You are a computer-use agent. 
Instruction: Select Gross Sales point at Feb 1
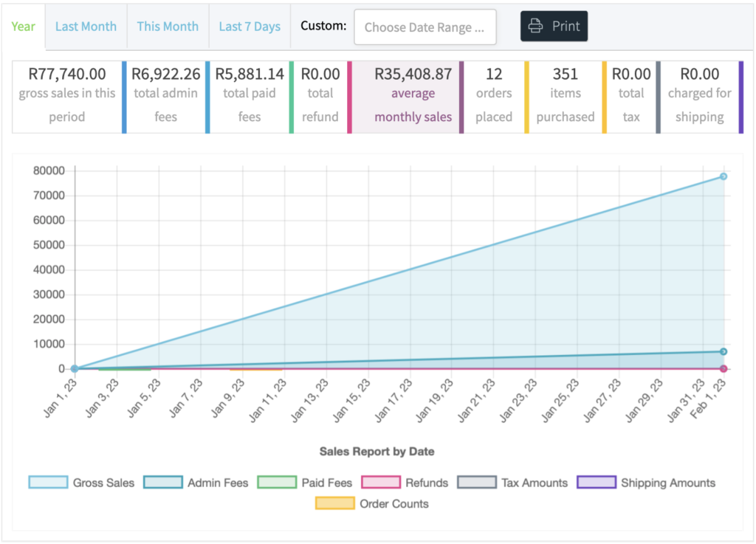pyautogui.click(x=724, y=176)
